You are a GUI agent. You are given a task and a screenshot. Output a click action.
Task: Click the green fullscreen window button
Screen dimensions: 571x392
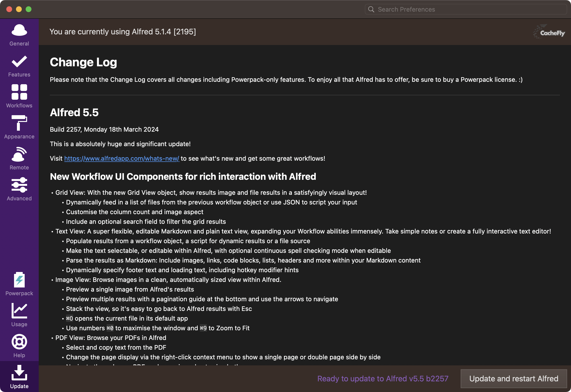pos(29,9)
